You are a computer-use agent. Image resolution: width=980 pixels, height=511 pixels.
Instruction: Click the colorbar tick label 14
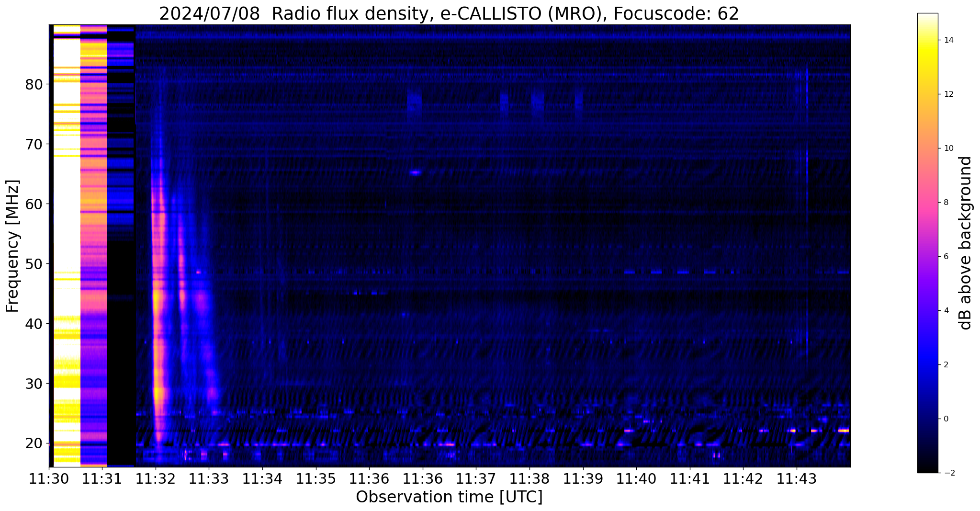tap(948, 40)
